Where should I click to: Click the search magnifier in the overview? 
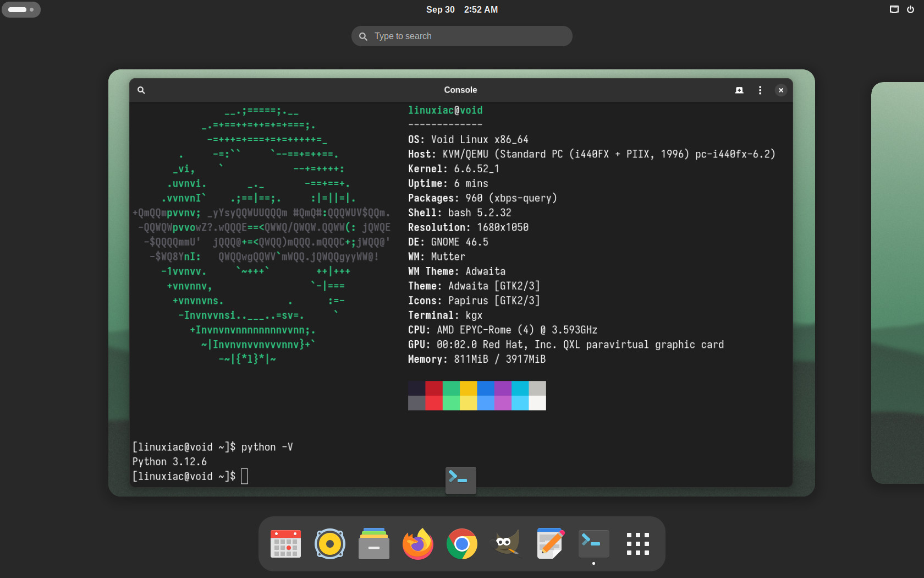pyautogui.click(x=363, y=36)
